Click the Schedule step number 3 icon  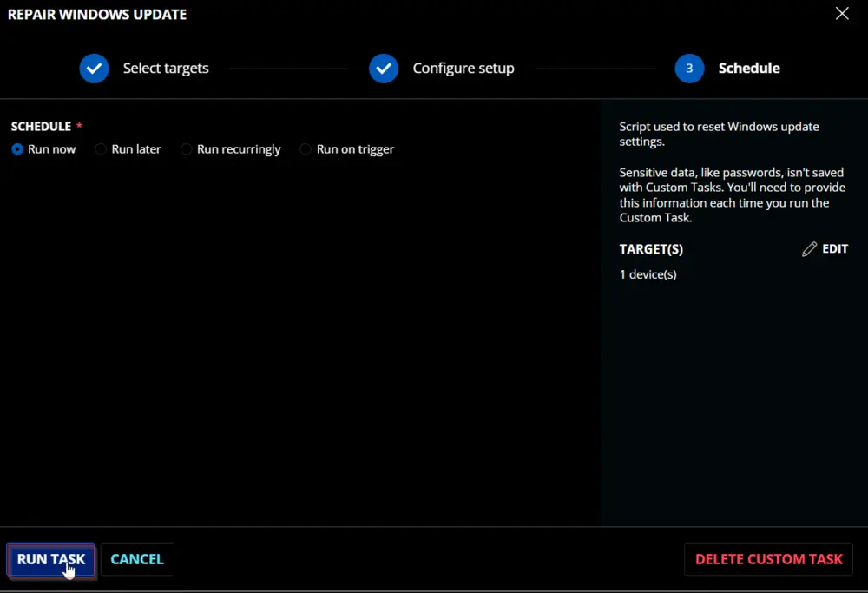(689, 68)
